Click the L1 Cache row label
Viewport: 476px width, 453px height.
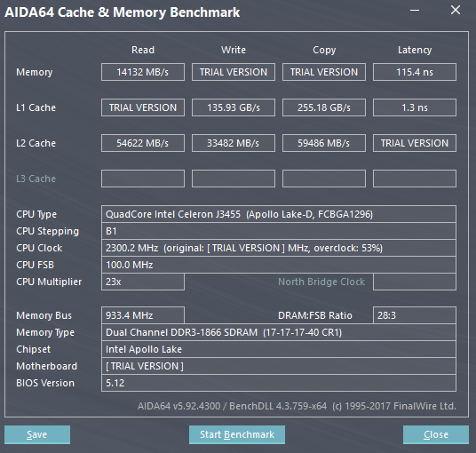click(x=36, y=107)
